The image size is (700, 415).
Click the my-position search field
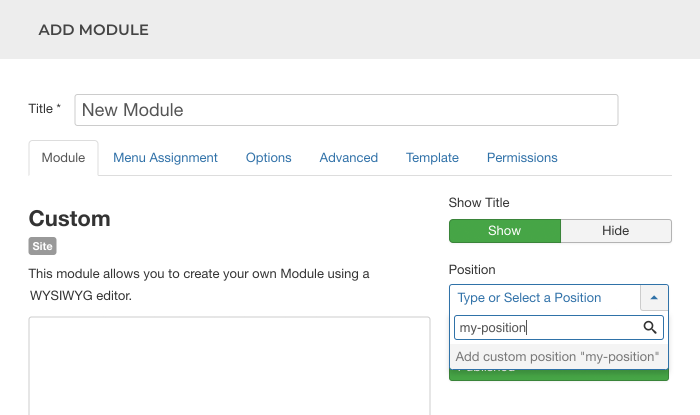[559, 328]
